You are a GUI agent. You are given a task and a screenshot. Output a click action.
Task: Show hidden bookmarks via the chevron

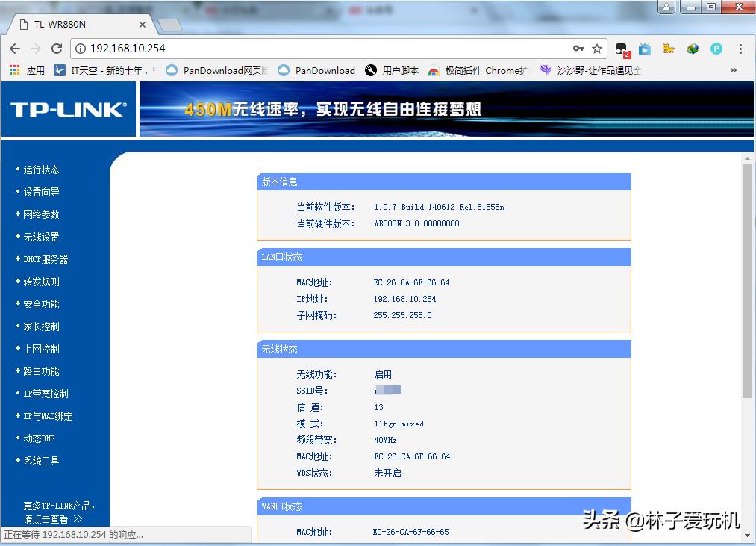coord(733,69)
